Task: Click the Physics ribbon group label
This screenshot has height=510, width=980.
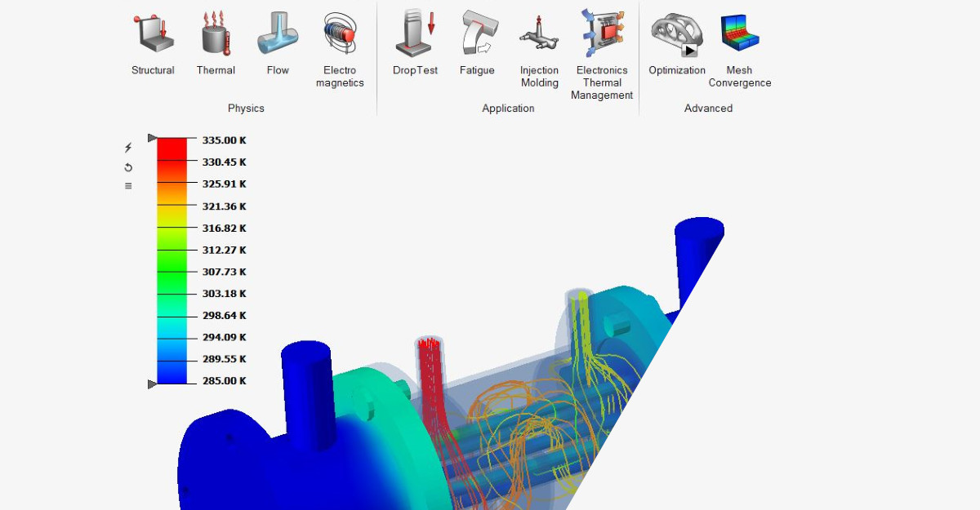Action: point(246,108)
